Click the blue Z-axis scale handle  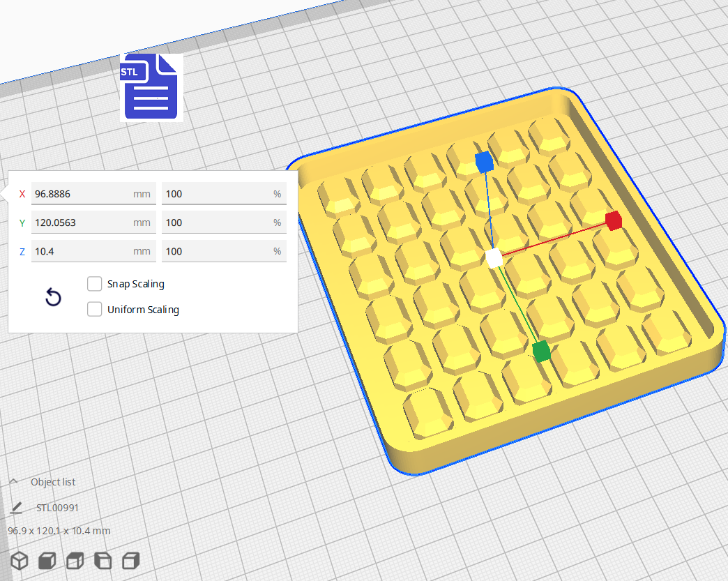(x=485, y=162)
